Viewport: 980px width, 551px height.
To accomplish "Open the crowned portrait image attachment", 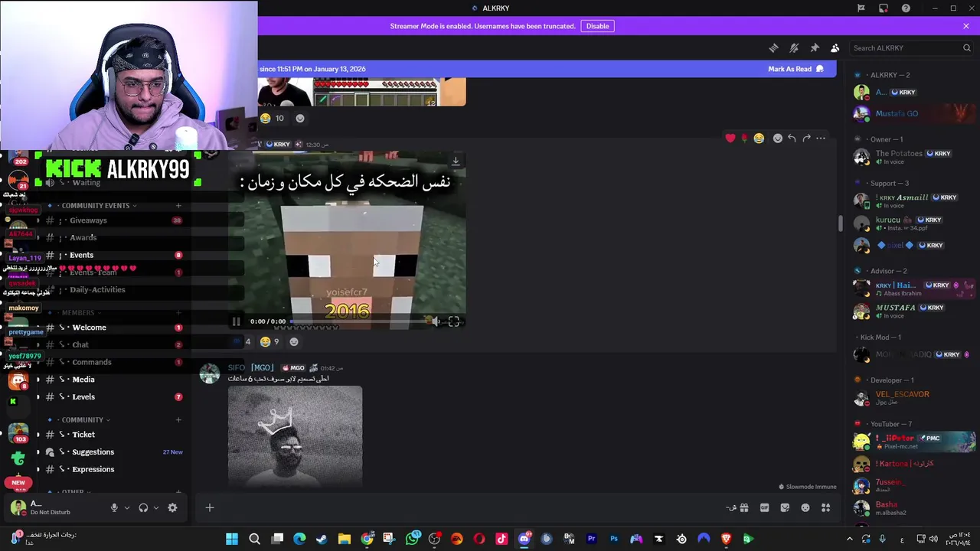I will [x=295, y=435].
